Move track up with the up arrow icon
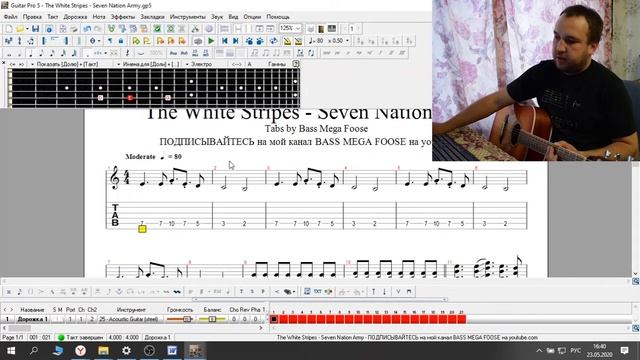The height and width of the screenshot is (360, 640). (x=373, y=291)
